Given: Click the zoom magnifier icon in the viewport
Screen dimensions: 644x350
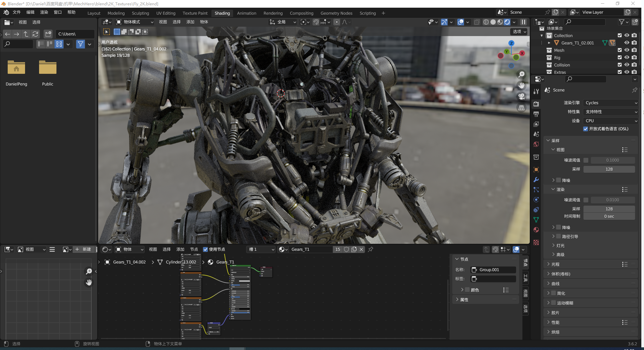Looking at the screenshot, I should 521,74.
